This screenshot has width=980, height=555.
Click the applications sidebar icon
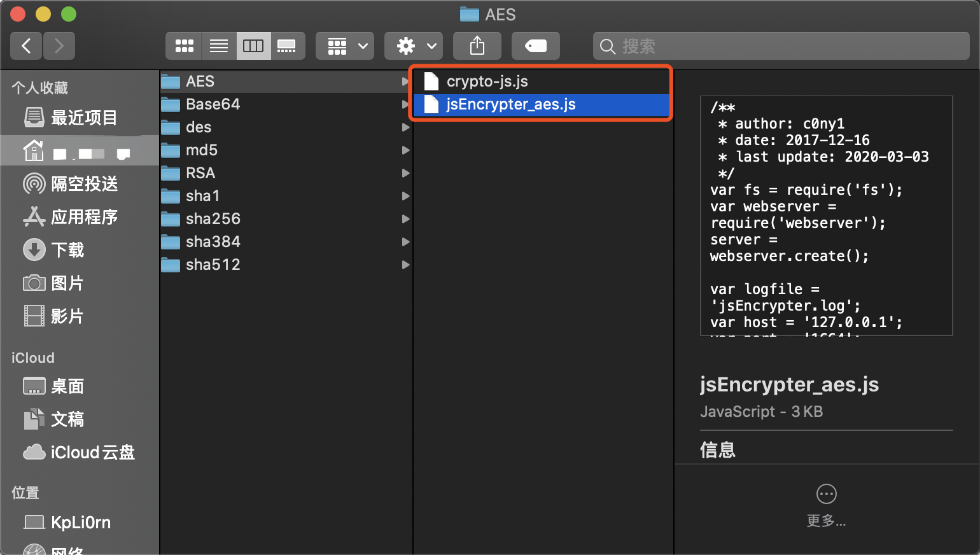coord(34,217)
